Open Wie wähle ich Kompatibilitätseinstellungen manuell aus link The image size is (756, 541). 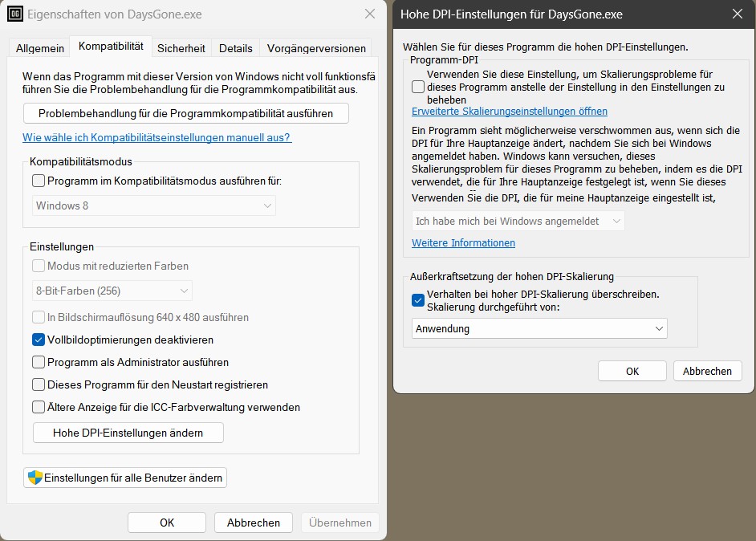coord(156,137)
